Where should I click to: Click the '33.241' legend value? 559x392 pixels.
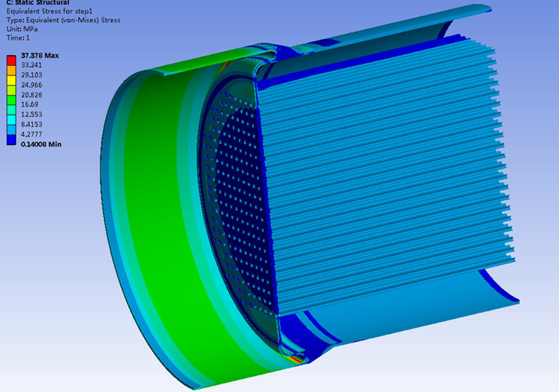point(31,65)
